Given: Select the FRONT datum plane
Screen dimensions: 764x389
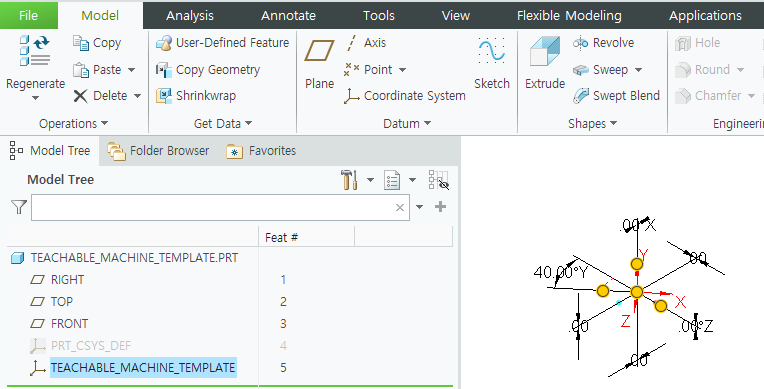Looking at the screenshot, I should tap(59, 324).
